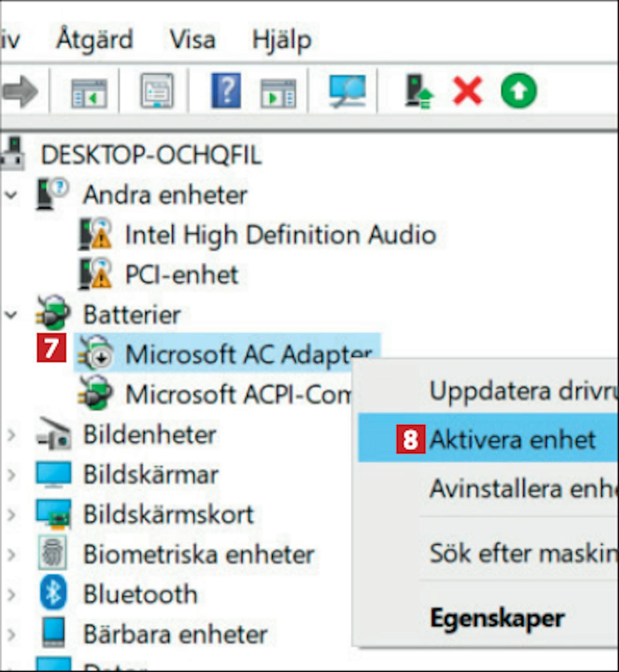The image size is (619, 672).
Task: Expand the Bildskärmar category
Action: 12,475
